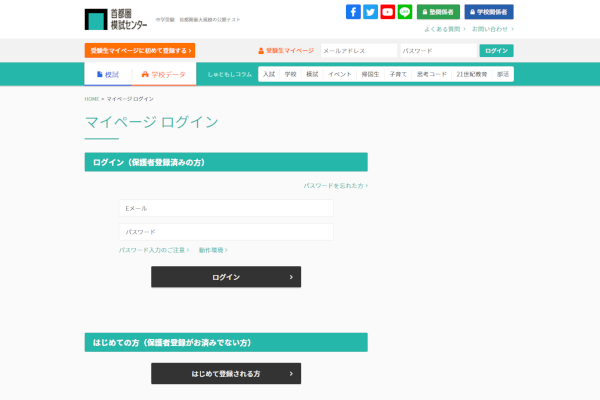This screenshot has height=400, width=600.
Task: Open the Twitter social icon
Action: pyautogui.click(x=370, y=12)
